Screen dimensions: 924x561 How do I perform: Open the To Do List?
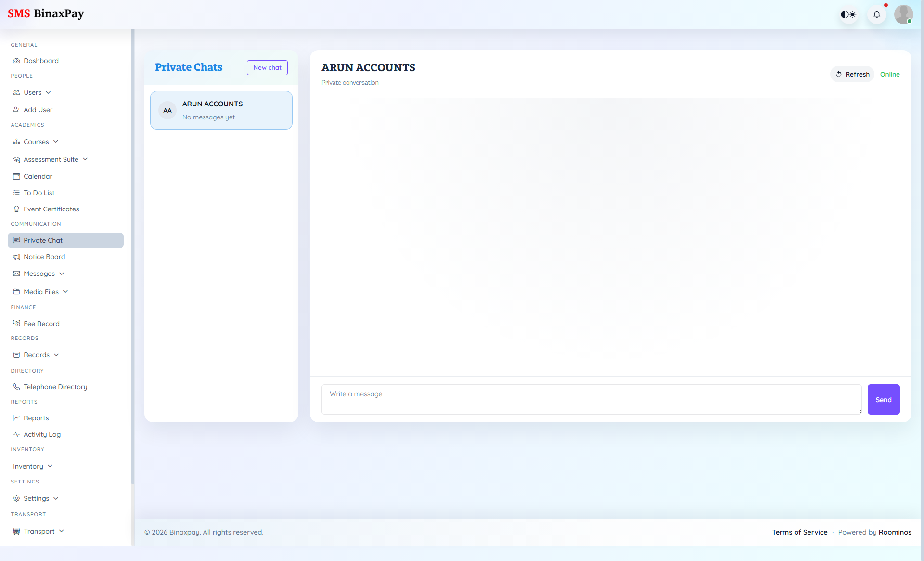38,193
